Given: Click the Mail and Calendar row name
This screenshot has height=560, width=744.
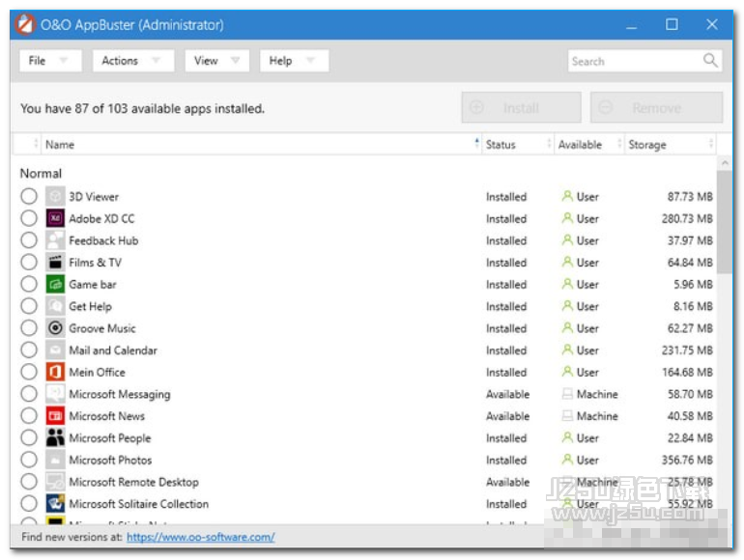Looking at the screenshot, I should (113, 350).
